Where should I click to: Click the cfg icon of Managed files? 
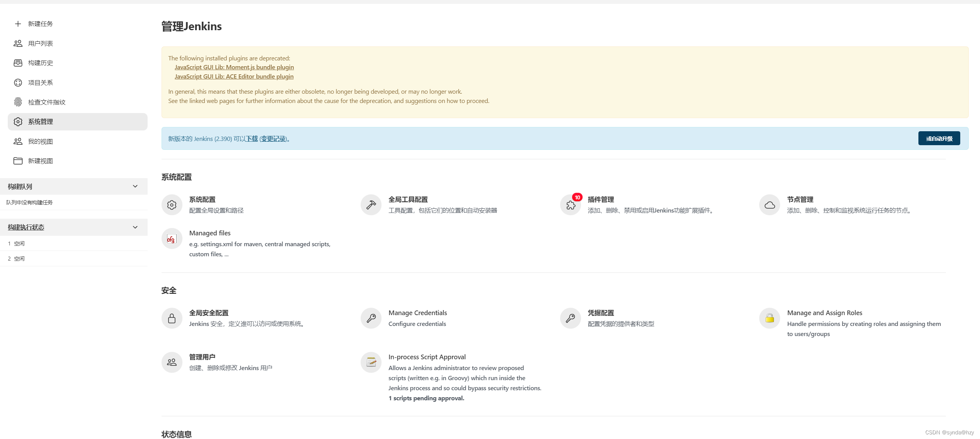pos(172,238)
